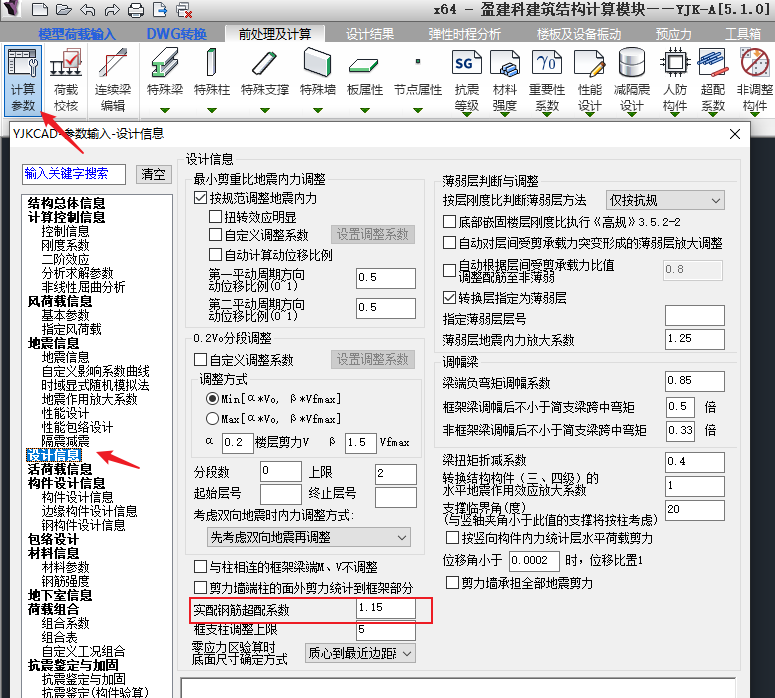The image size is (775, 698).
Task: Enable 扭转效应明显 checkbox
Action: 215,217
